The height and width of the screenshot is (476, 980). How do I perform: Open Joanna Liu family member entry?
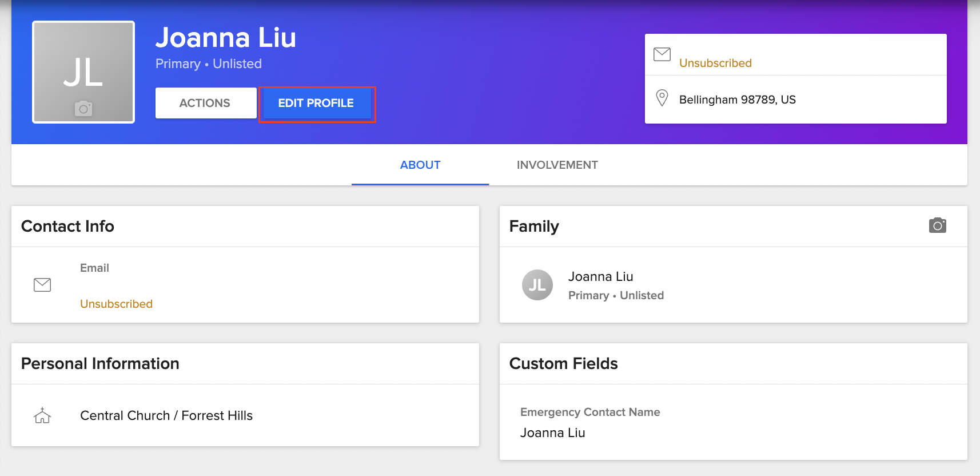(600, 277)
